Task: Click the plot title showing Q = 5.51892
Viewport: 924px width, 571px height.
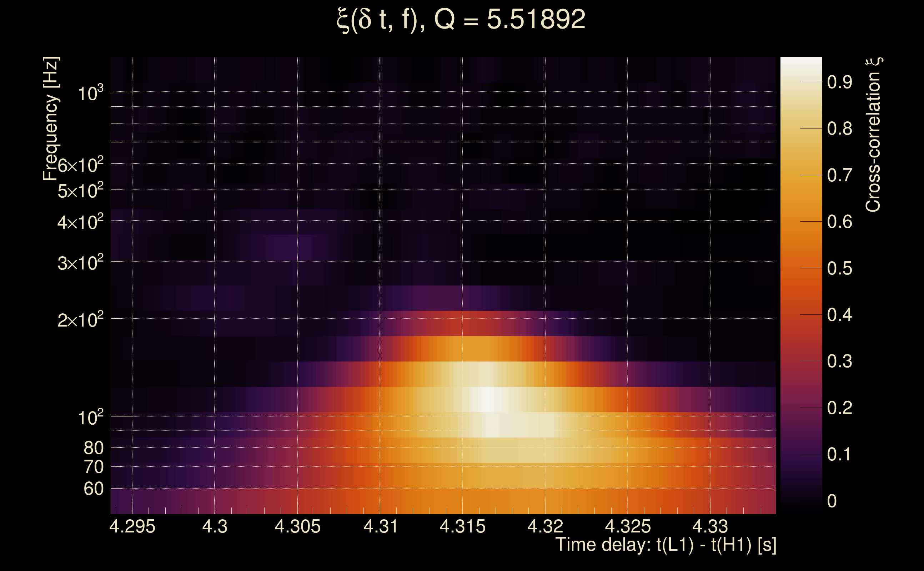Action: [461, 20]
